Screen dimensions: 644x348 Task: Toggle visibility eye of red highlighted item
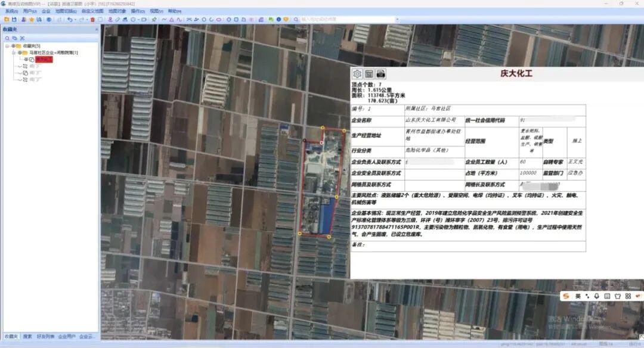(26, 60)
